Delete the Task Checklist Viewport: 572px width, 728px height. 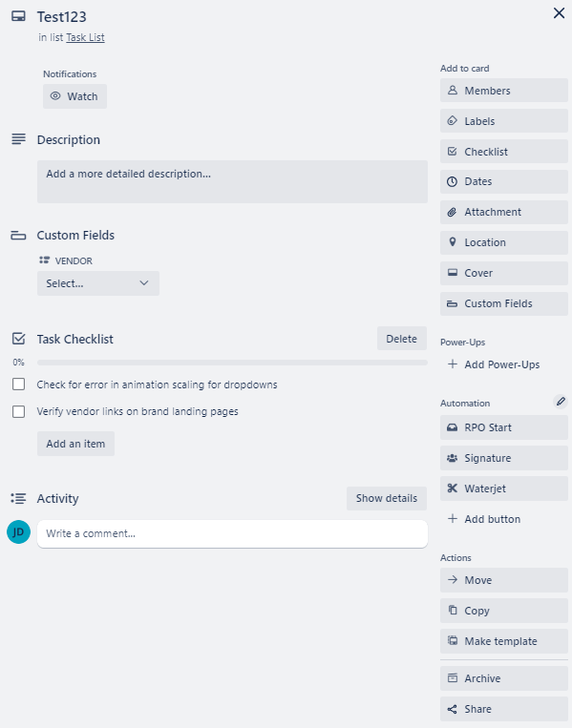point(401,339)
